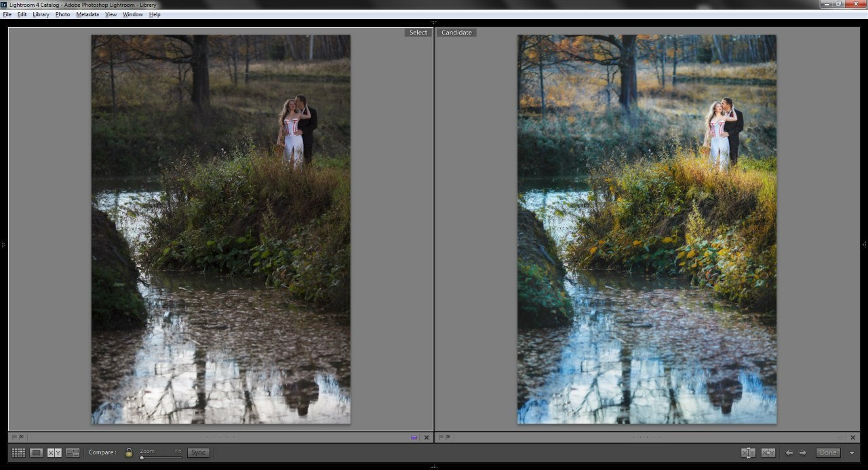Deselect the Select photo with X
This screenshot has width=868, height=470.
click(x=427, y=437)
